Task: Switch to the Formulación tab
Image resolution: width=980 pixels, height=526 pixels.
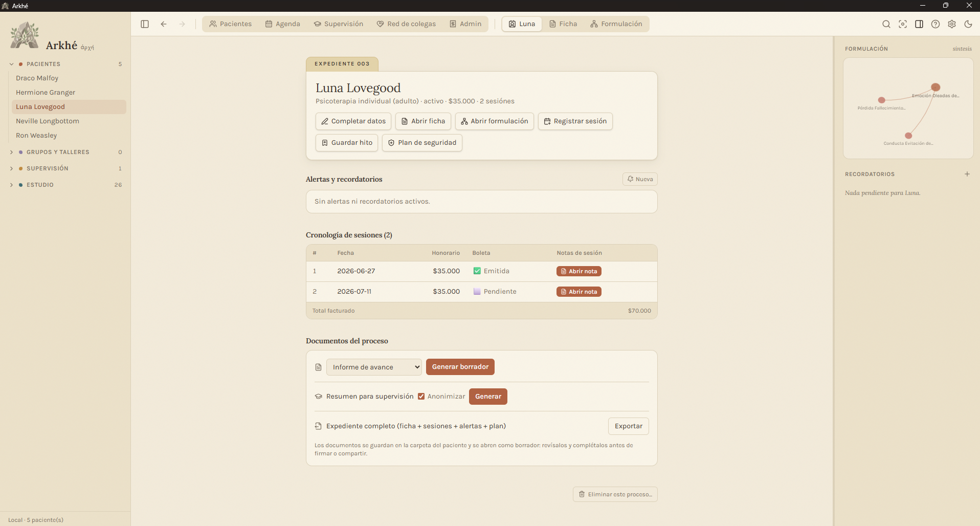Action: point(616,24)
